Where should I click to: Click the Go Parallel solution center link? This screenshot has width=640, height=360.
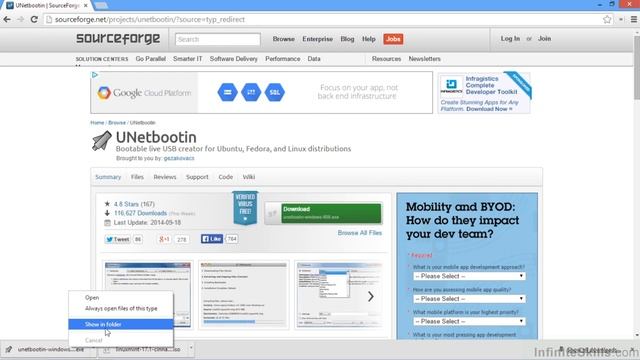[x=151, y=59]
